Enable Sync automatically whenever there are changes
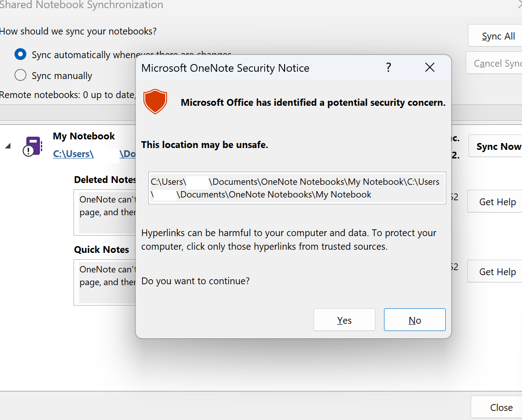Image resolution: width=522 pixels, height=420 pixels. [x=20, y=54]
